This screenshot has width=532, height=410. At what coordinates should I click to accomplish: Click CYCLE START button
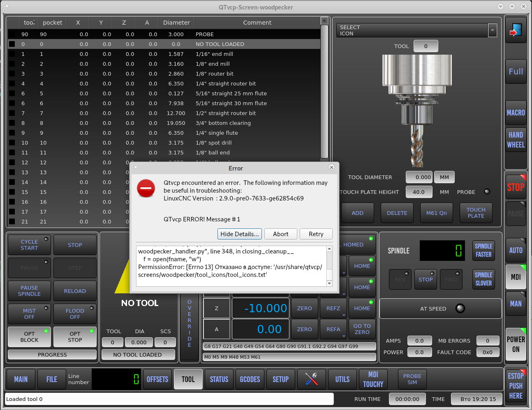pyautogui.click(x=29, y=245)
